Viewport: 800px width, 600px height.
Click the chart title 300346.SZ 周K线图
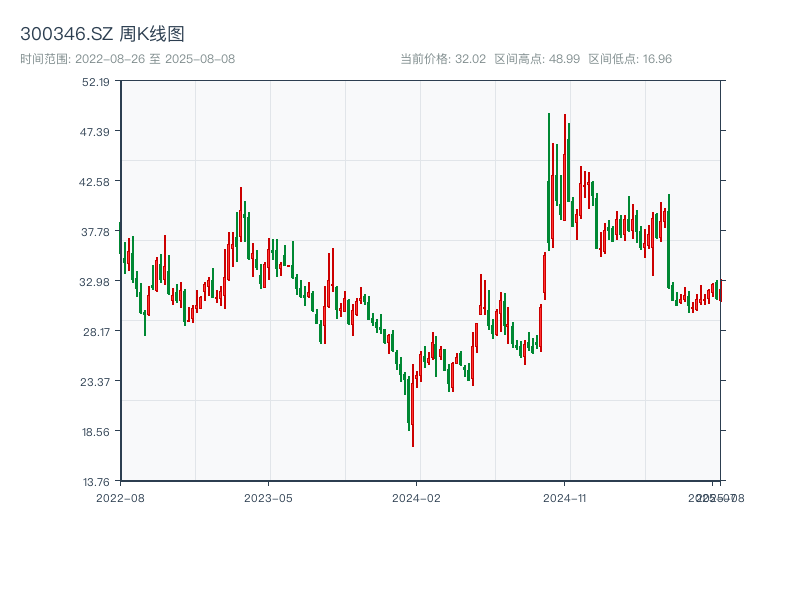pyautogui.click(x=102, y=35)
